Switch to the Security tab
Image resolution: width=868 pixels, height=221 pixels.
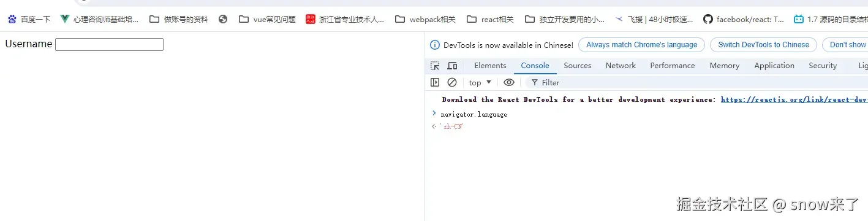click(x=822, y=66)
